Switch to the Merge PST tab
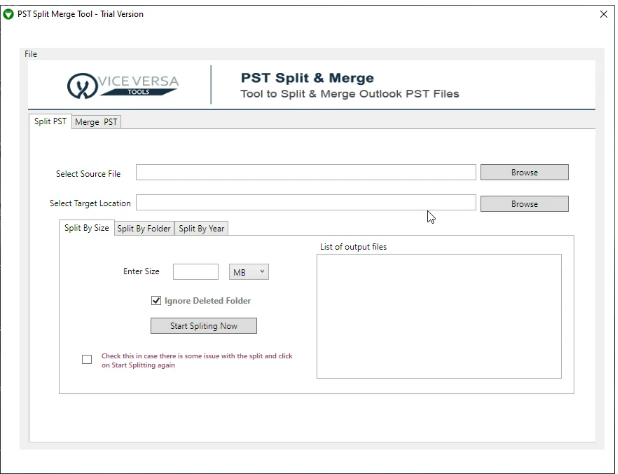 coord(96,122)
